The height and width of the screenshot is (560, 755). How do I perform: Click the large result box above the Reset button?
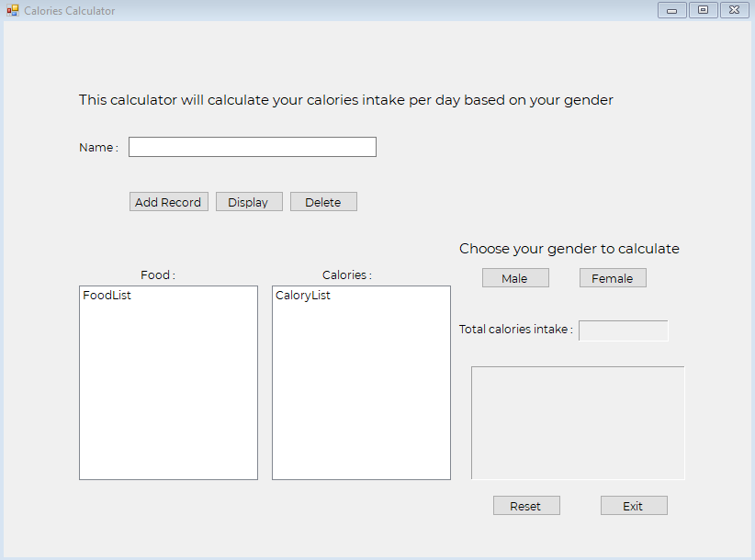point(578,423)
